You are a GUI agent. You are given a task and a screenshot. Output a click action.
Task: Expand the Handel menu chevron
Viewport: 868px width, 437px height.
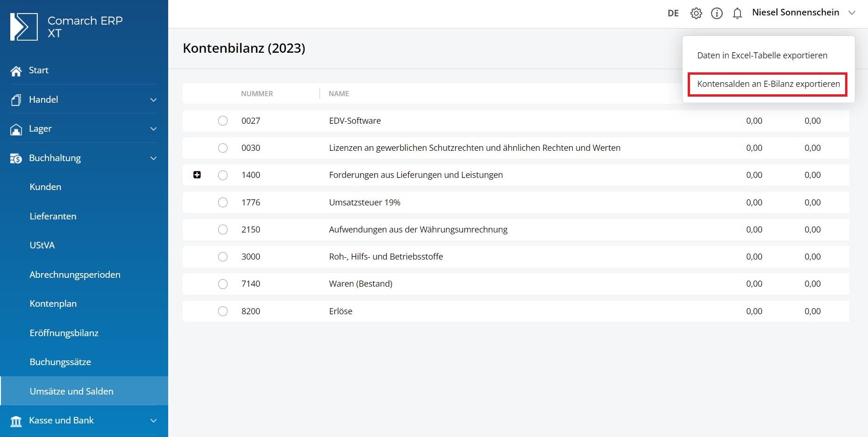pyautogui.click(x=153, y=100)
